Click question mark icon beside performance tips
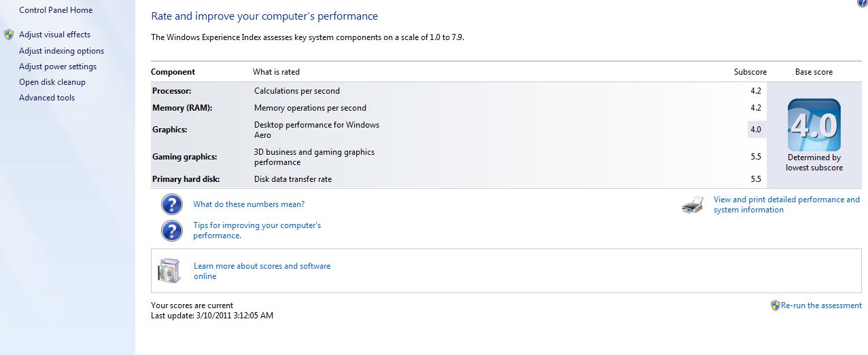The image size is (868, 355). (x=172, y=231)
